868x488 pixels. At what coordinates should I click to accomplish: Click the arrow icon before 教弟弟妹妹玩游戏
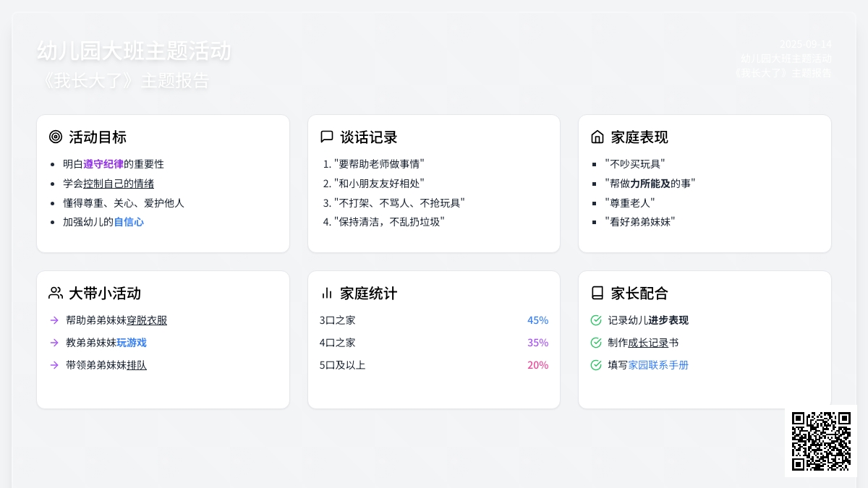point(54,343)
